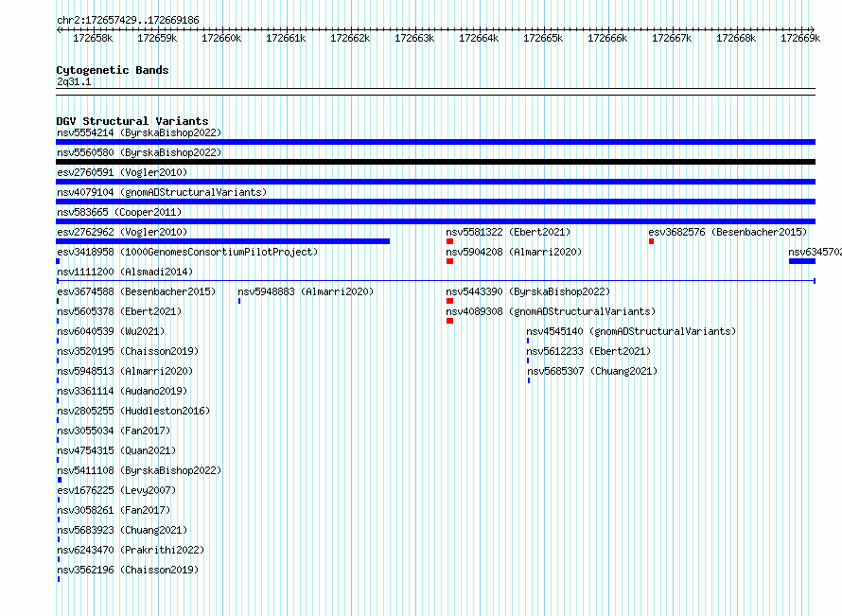Click the red marker under nsv5904208
The width and height of the screenshot is (842, 616).
[450, 261]
